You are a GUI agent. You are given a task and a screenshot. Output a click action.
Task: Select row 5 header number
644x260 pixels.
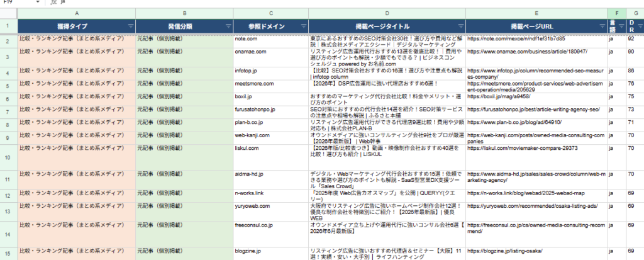9,86
